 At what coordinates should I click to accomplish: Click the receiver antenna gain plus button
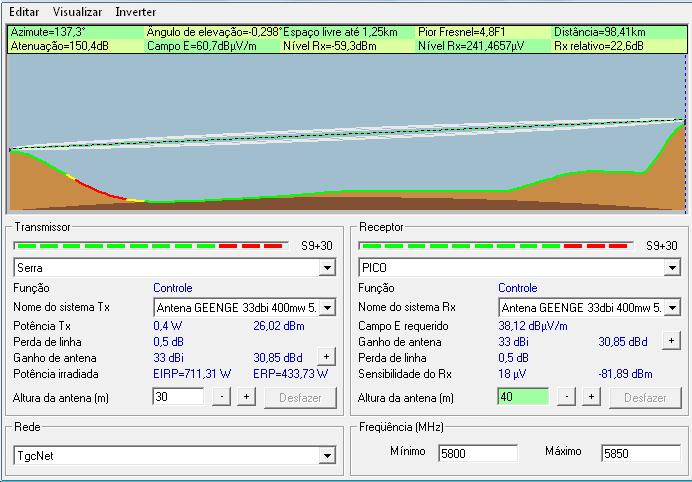[671, 341]
